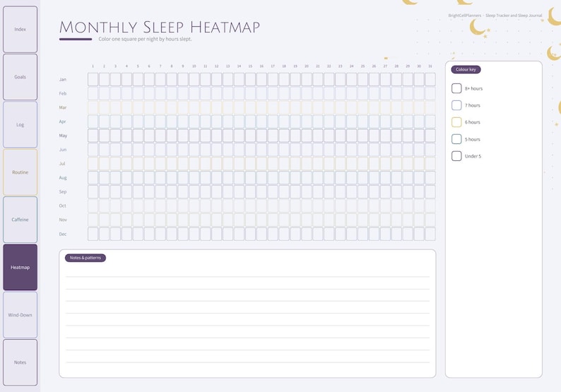Fill the Nov square for day 22

point(329,220)
